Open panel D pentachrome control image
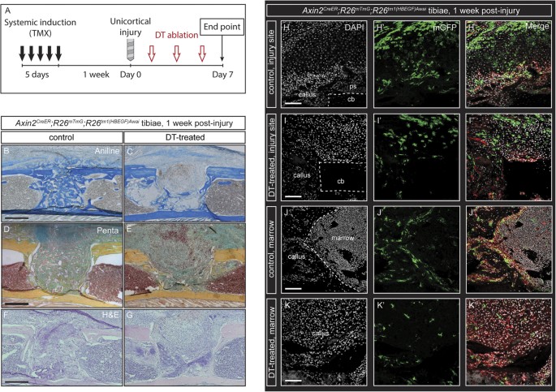556x392 pixels. (x=62, y=265)
